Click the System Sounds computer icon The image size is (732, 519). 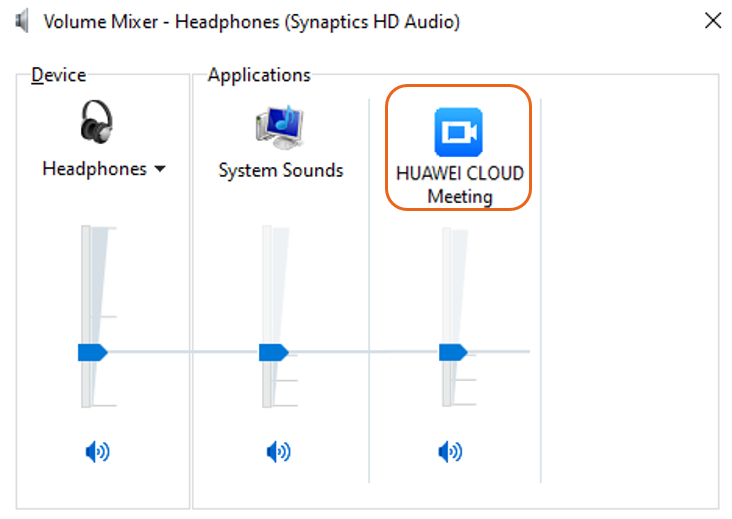(x=280, y=127)
